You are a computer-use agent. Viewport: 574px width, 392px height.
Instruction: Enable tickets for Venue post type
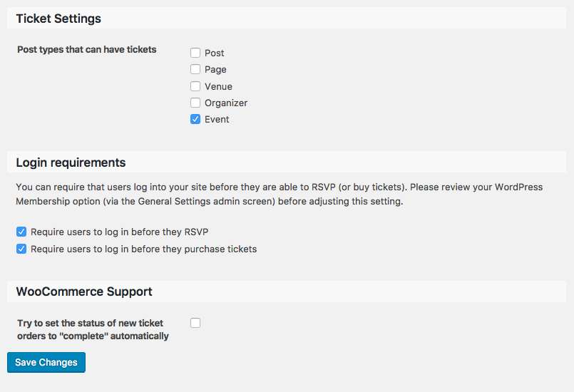point(195,86)
